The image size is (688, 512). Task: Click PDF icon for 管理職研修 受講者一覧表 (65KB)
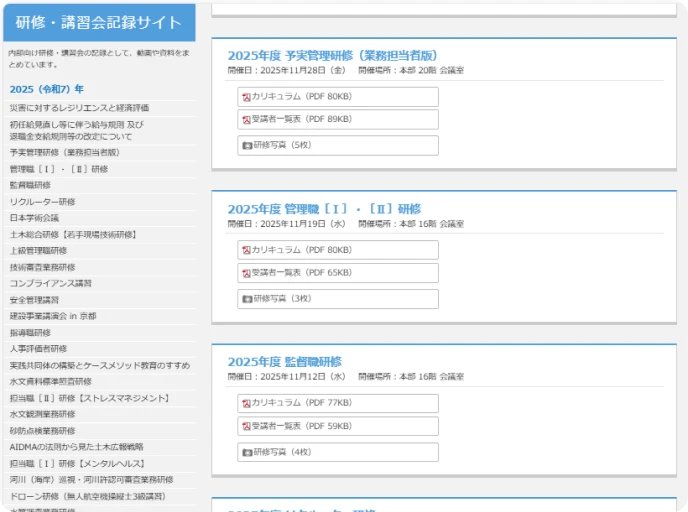246,272
